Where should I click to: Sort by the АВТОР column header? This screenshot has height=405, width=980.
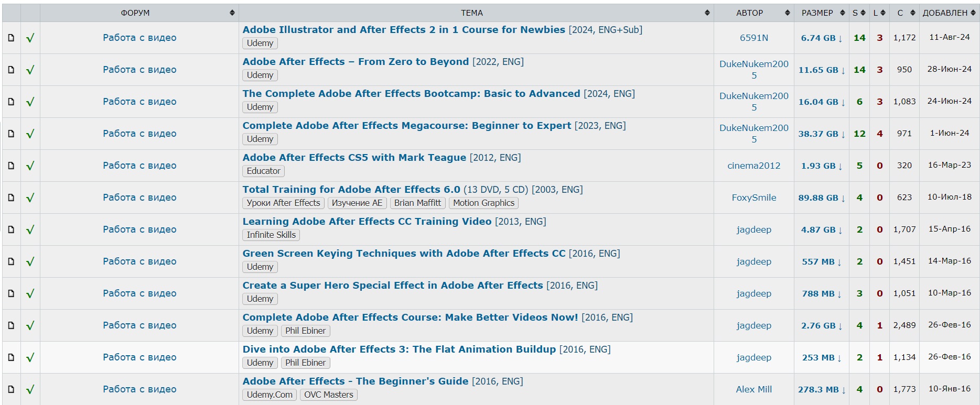753,13
